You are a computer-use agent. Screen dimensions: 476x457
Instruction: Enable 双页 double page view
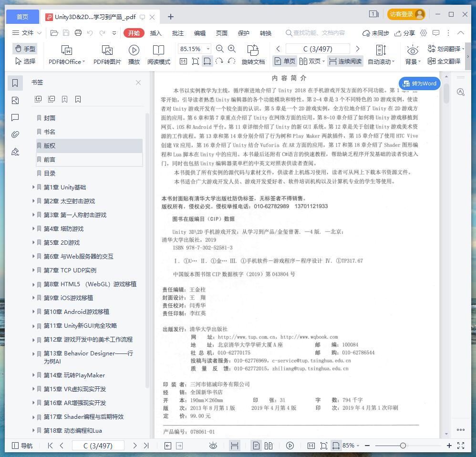(x=312, y=62)
